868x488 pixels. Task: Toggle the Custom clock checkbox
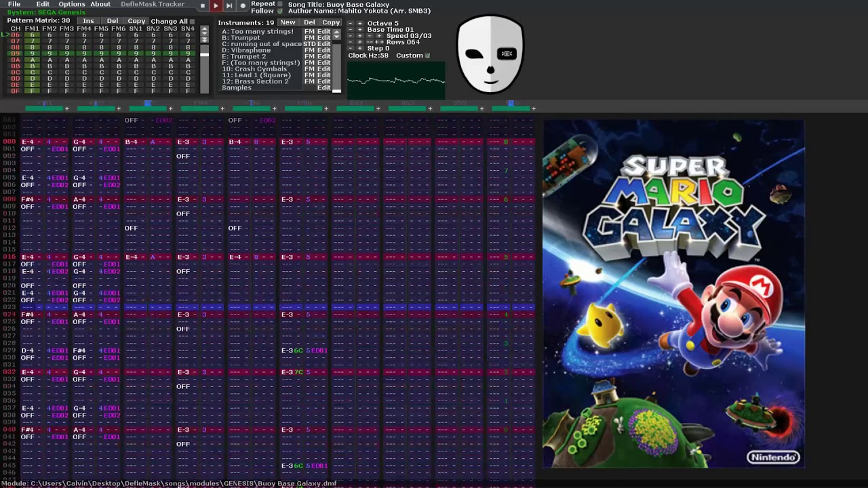click(x=428, y=56)
